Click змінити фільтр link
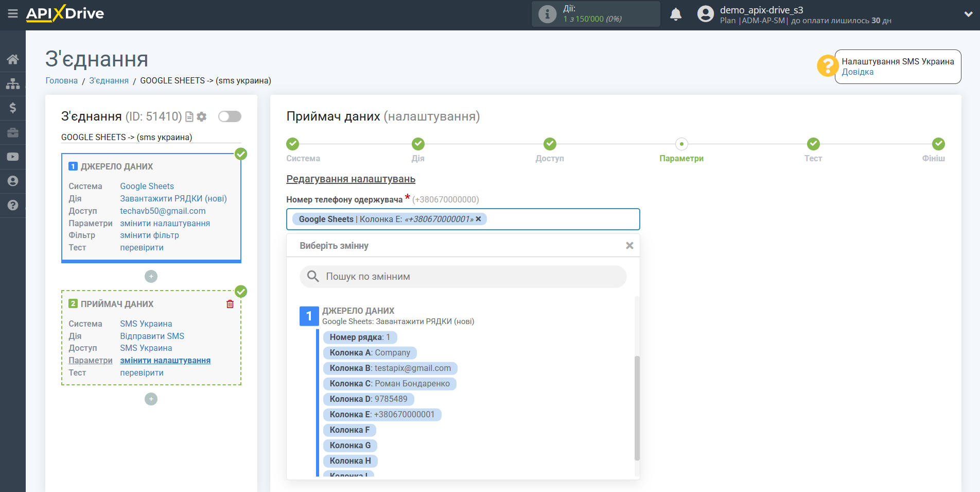980x492 pixels. coord(150,235)
